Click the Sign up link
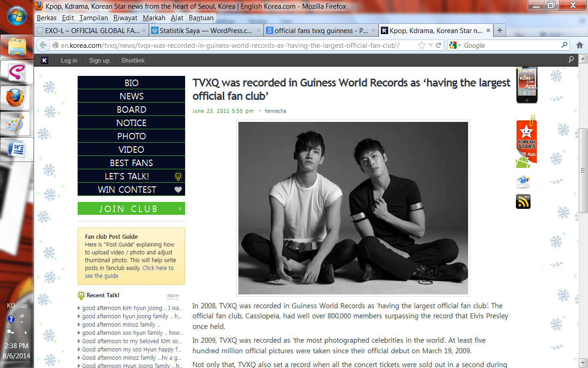This screenshot has height=368, width=588. tap(99, 60)
